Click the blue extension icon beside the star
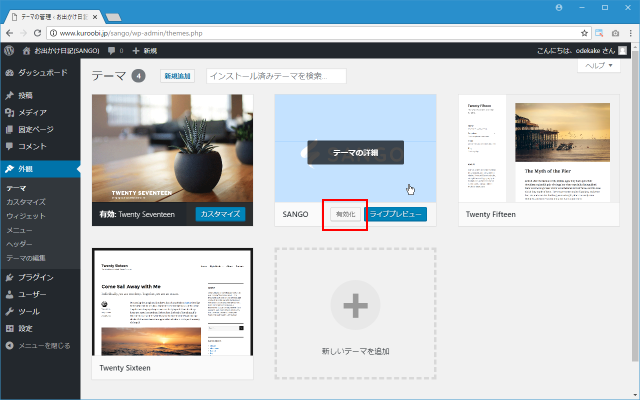Image resolution: width=640 pixels, height=400 pixels. [x=599, y=33]
